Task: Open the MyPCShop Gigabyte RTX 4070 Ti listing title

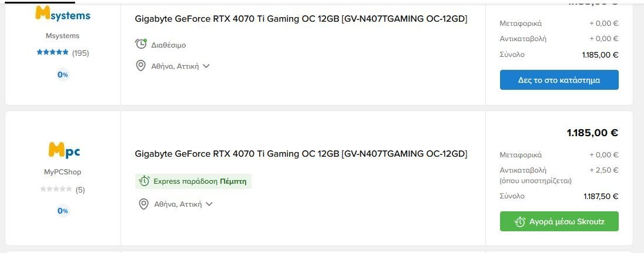Action: coord(301,154)
